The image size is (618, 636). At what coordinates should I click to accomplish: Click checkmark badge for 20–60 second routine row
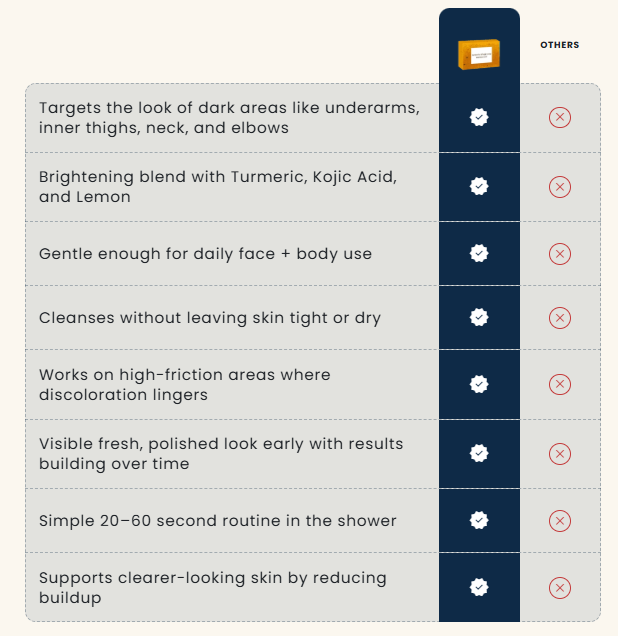click(x=479, y=521)
